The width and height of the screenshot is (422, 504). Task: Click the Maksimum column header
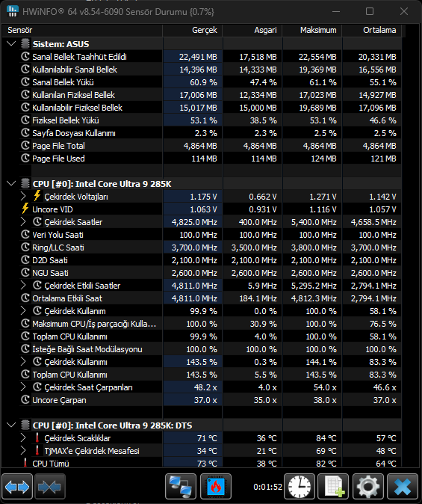tap(312, 30)
